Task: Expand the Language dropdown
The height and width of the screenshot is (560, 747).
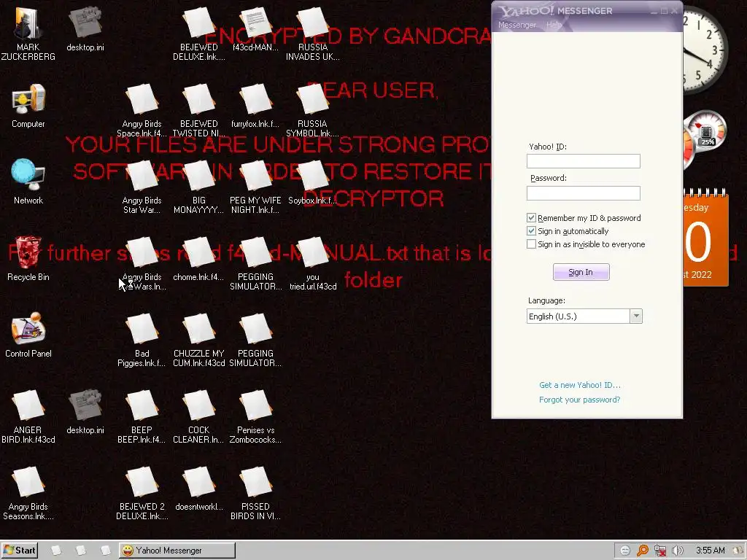Action: [636, 316]
